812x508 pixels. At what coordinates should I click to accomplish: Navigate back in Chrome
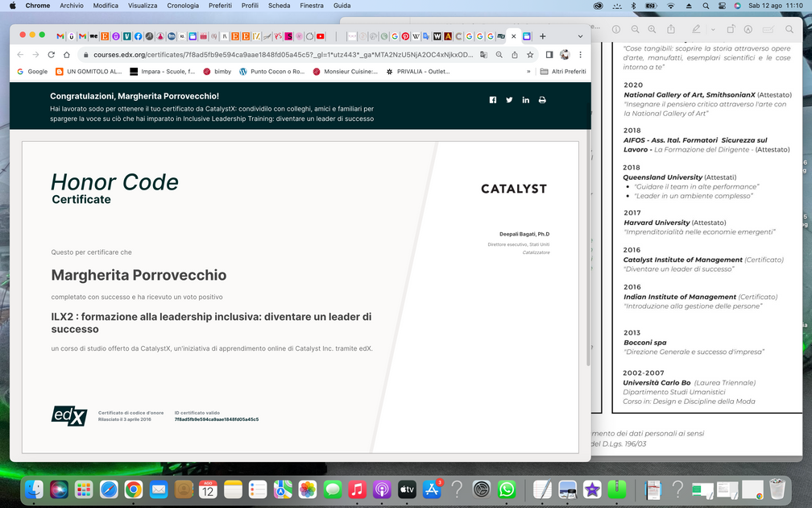click(20, 55)
